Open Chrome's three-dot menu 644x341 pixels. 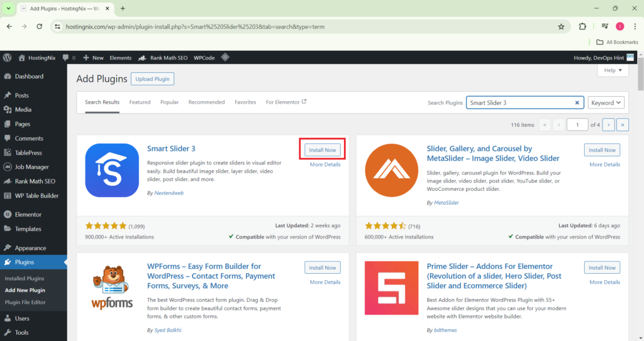tap(635, 26)
